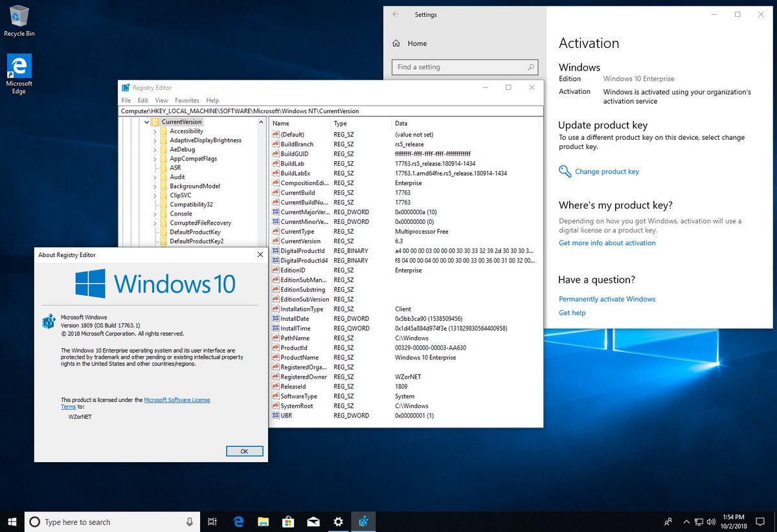Click the key icon beside Change product key
This screenshot has height=532, width=777.
564,172
